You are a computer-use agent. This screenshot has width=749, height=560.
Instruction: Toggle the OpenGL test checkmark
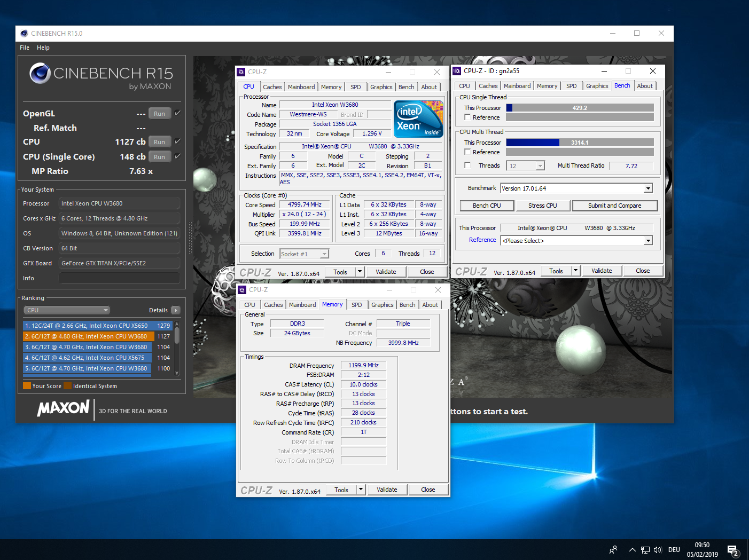[x=177, y=113]
